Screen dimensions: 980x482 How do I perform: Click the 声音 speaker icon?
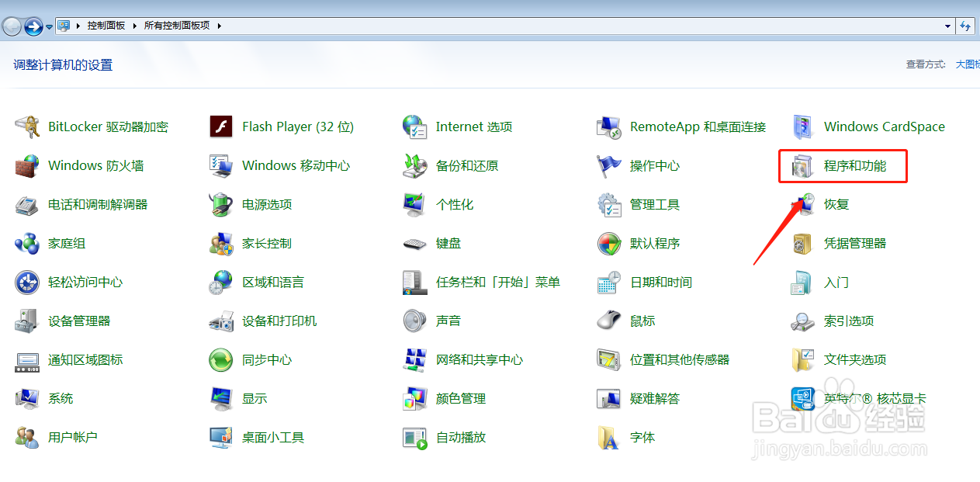click(x=415, y=321)
